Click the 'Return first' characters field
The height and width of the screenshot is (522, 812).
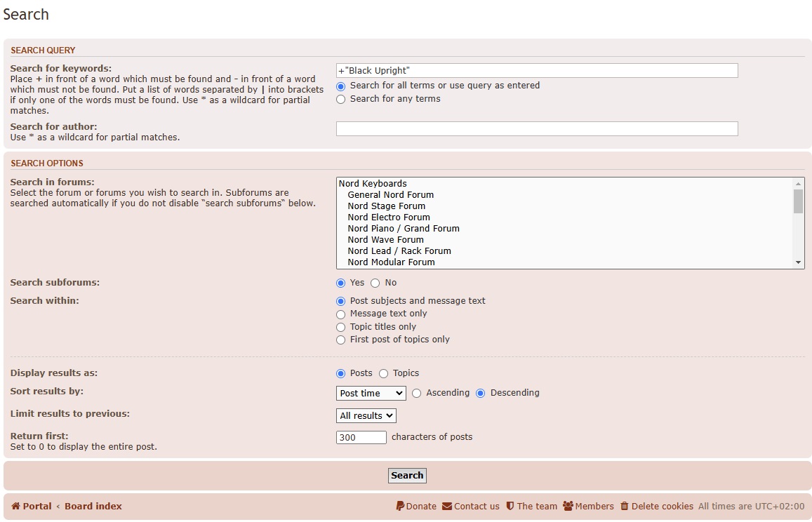coord(361,438)
